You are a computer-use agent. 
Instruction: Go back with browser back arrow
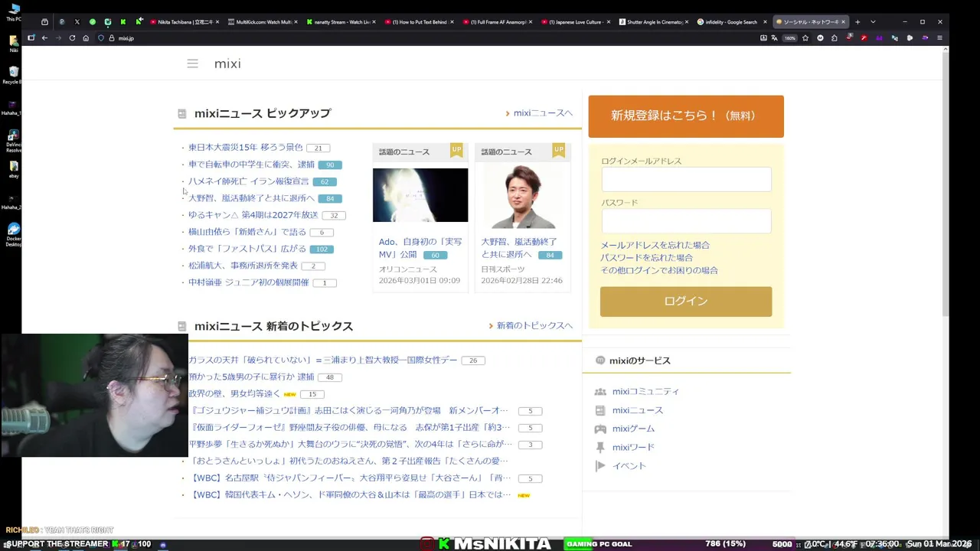click(44, 37)
